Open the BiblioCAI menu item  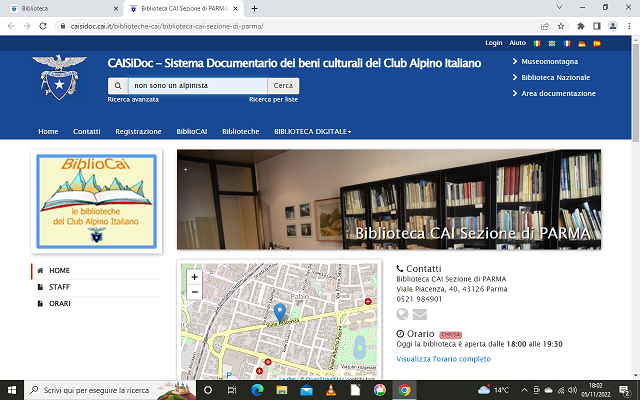click(192, 131)
